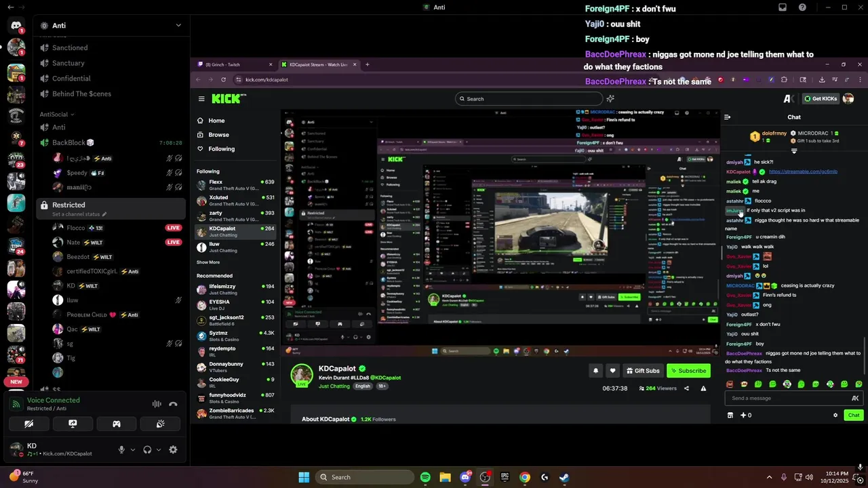Open headphone output options arrow
Image resolution: width=868 pixels, height=488 pixels.
159,449
